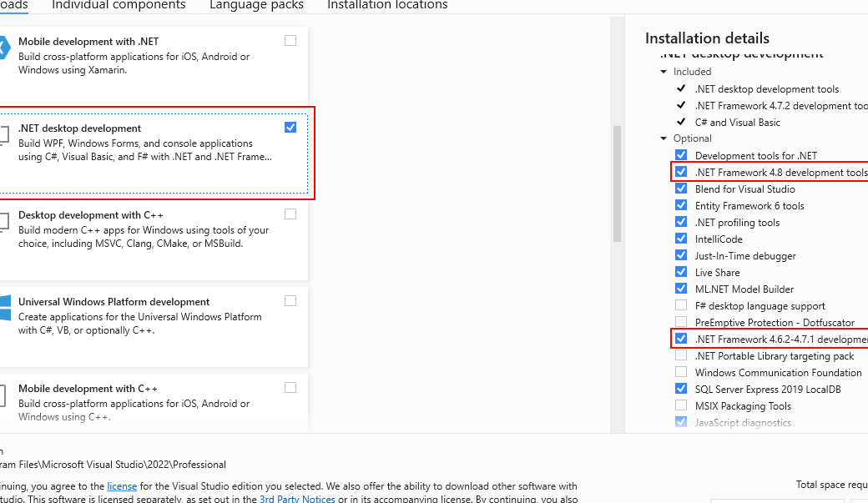
Task: Enable Mobile development with C++ workload
Action: [x=290, y=387]
